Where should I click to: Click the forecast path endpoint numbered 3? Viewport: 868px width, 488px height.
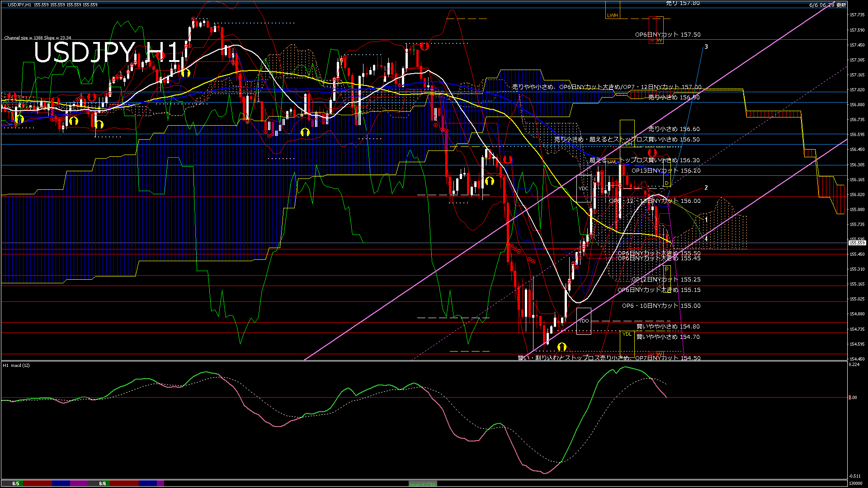click(706, 47)
